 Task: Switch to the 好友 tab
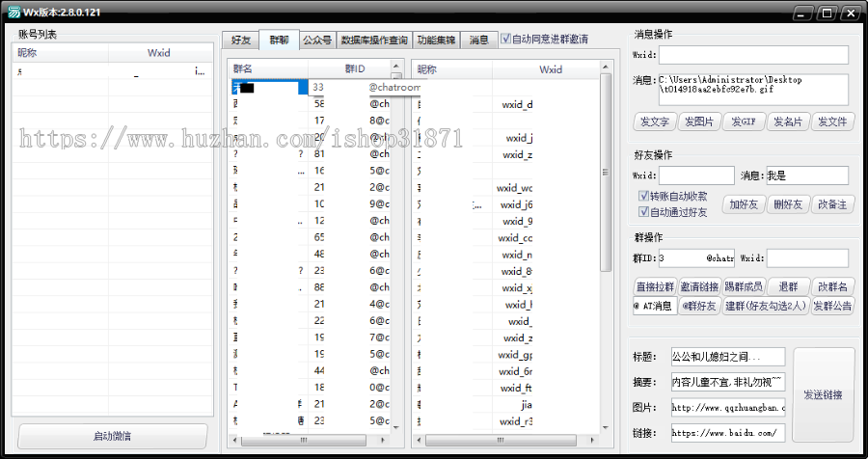tap(241, 40)
